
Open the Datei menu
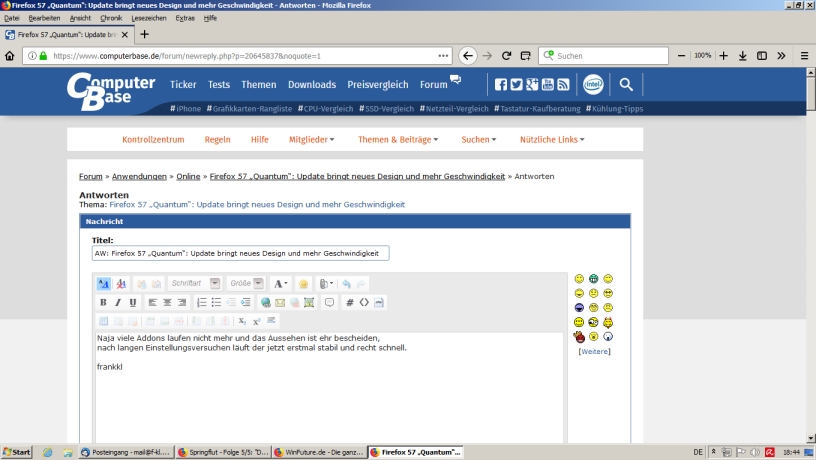(x=11, y=18)
